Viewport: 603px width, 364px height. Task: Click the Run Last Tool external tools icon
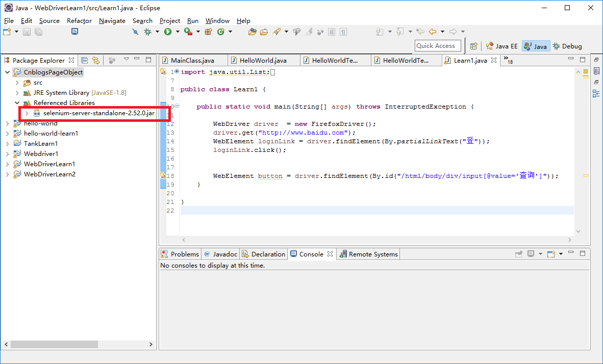point(188,32)
